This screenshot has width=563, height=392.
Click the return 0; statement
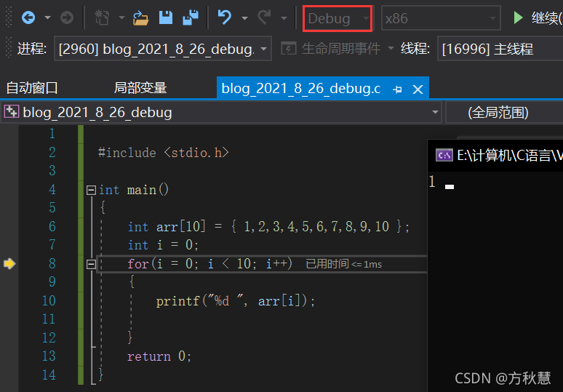pos(159,356)
